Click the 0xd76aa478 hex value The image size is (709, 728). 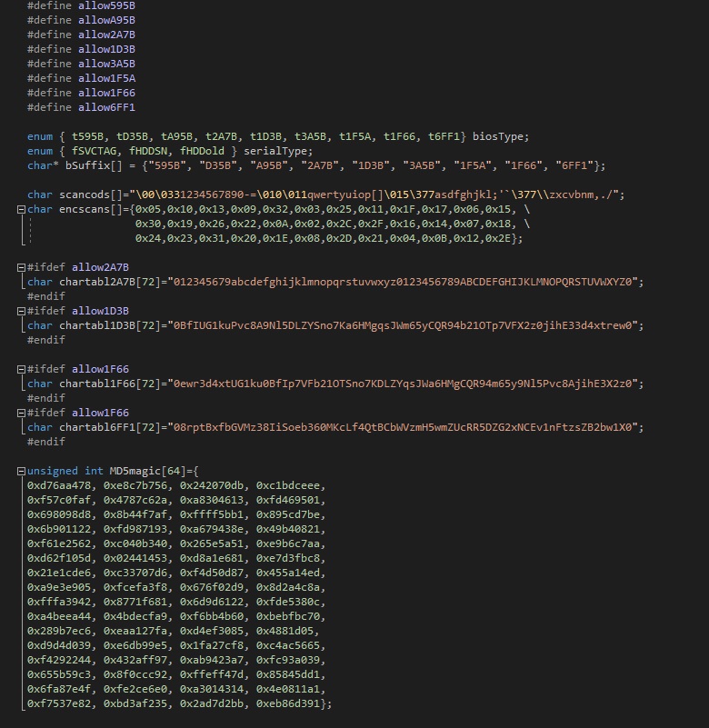tap(59, 485)
